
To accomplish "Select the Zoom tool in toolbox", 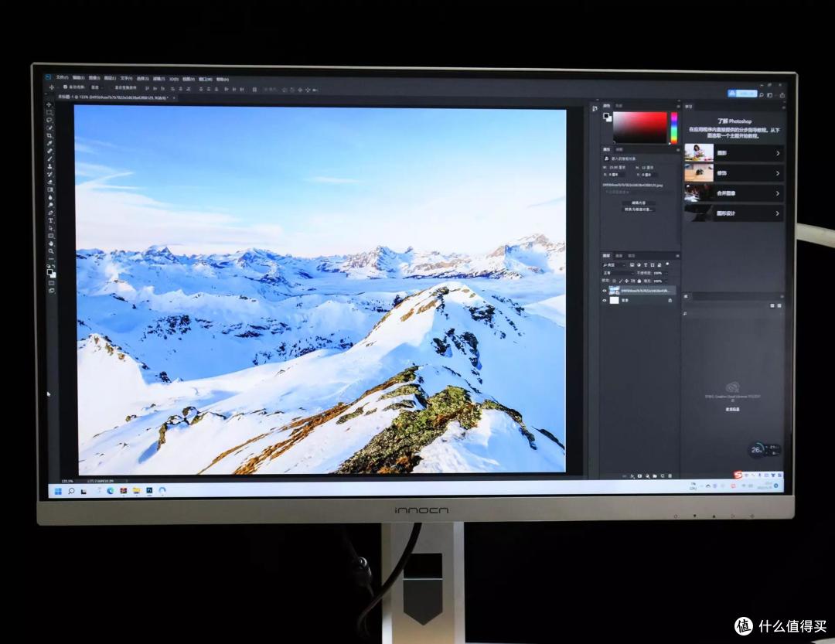I will point(49,251).
